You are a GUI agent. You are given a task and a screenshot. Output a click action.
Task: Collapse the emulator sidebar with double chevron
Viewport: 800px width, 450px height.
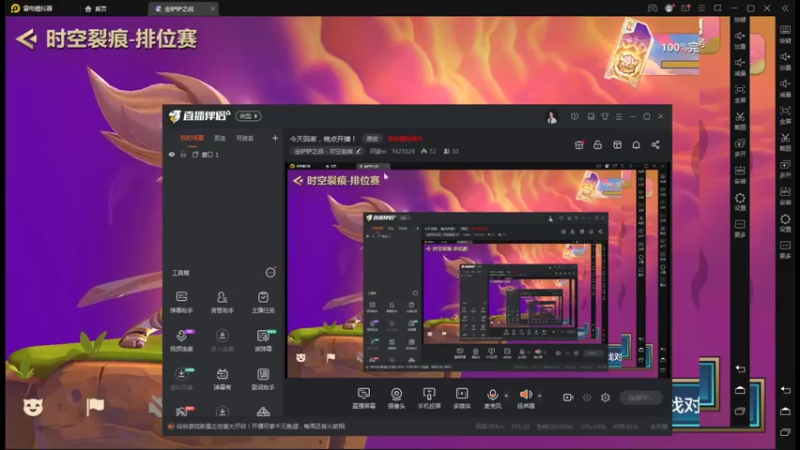tap(786, 8)
